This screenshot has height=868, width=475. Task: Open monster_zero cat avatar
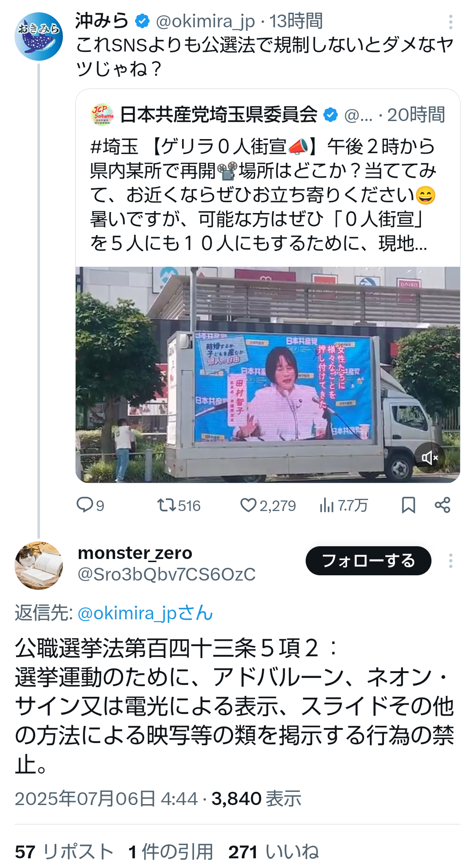click(39, 565)
